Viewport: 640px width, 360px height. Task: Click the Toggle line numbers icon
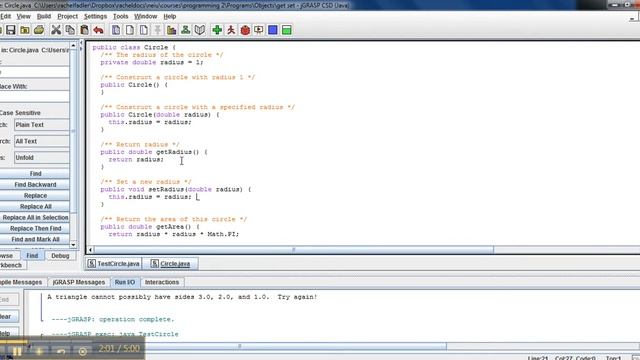144,30
